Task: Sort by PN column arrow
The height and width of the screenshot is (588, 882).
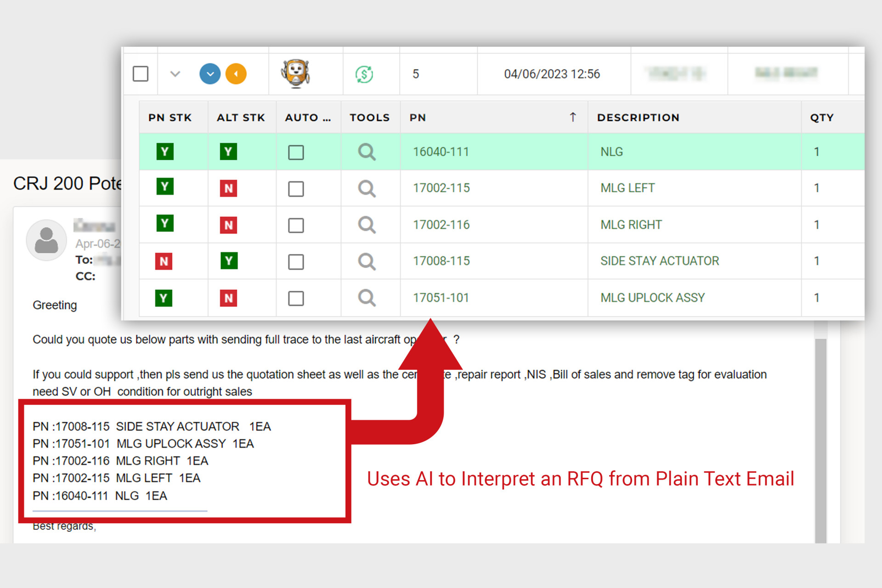Action: tap(572, 117)
